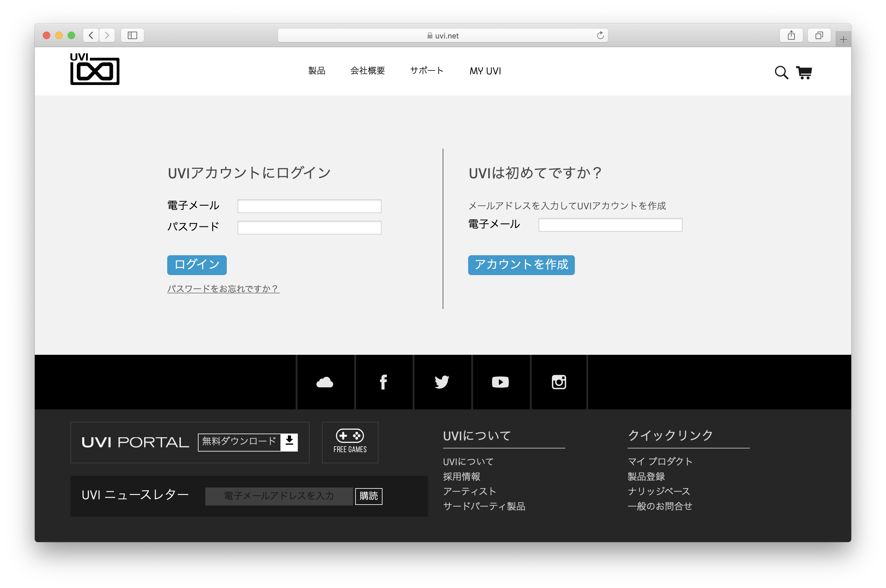This screenshot has width=886, height=588.
Task: Open the 製品 menu item
Action: (317, 71)
